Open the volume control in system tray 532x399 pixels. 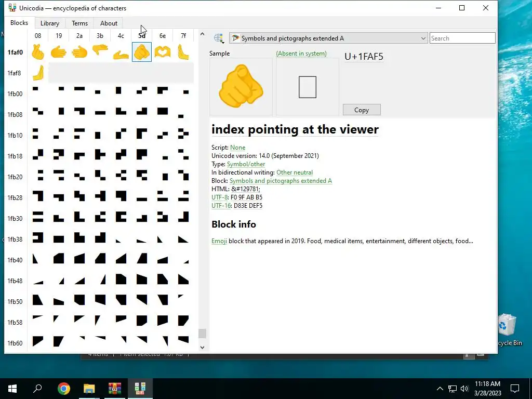pyautogui.click(x=464, y=389)
